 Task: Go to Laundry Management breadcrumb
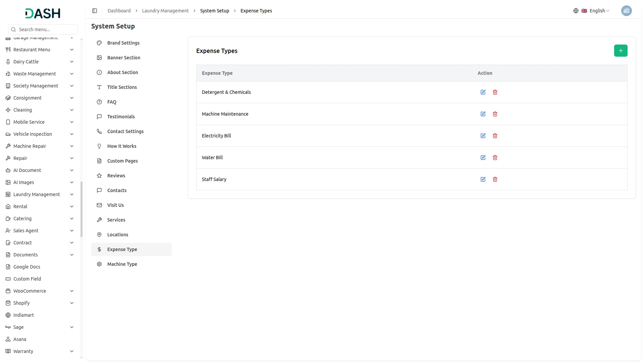[165, 11]
